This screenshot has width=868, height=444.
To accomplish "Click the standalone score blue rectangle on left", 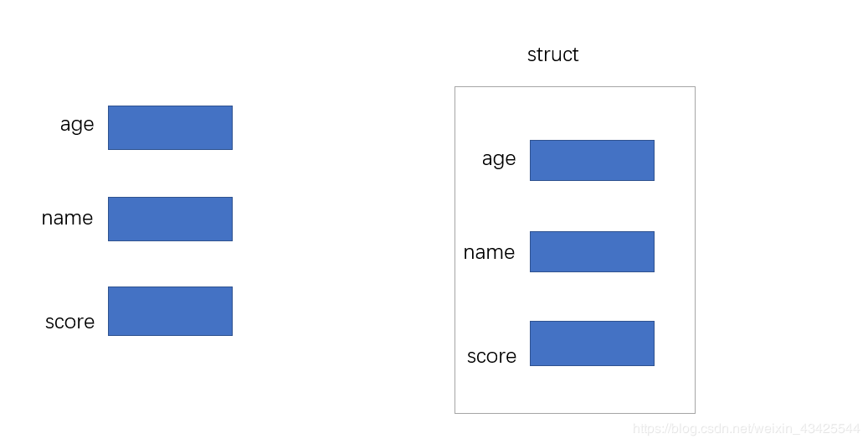I will tap(170, 311).
